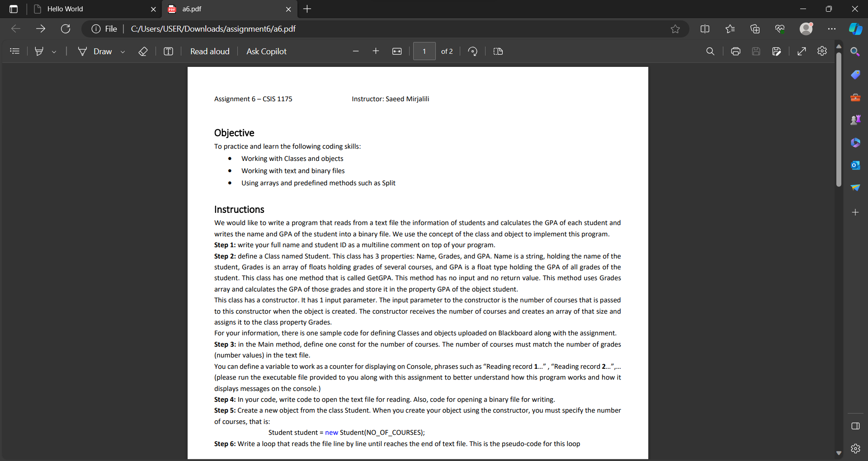
Task: Select the highlight tool
Action: click(x=40, y=51)
